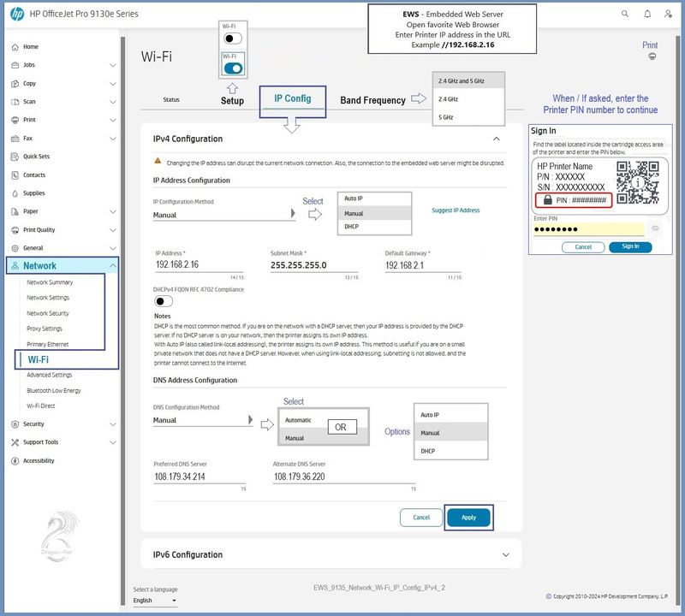Viewport: 685px width, 616px height.
Task: Click the Suggest IP Address link
Action: [x=456, y=210]
